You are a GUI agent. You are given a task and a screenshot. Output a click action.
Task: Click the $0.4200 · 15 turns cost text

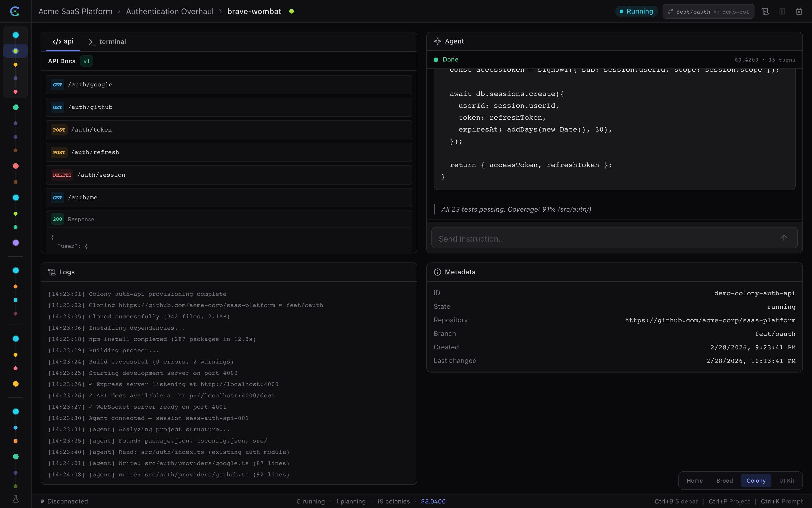(765, 60)
